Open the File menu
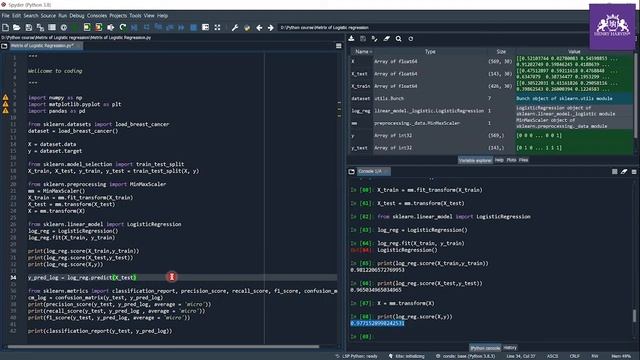Screen dimensions: 640x360 [5, 16]
